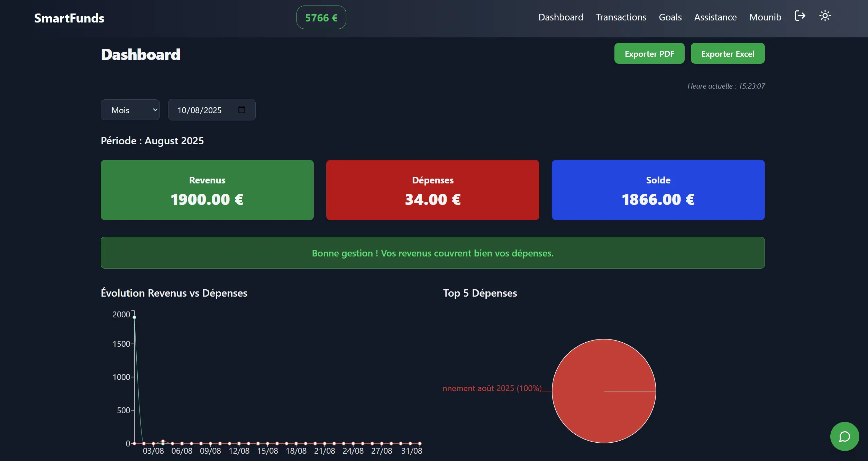Click the Dashboard nav link
This screenshot has height=461, width=868.
point(561,17)
